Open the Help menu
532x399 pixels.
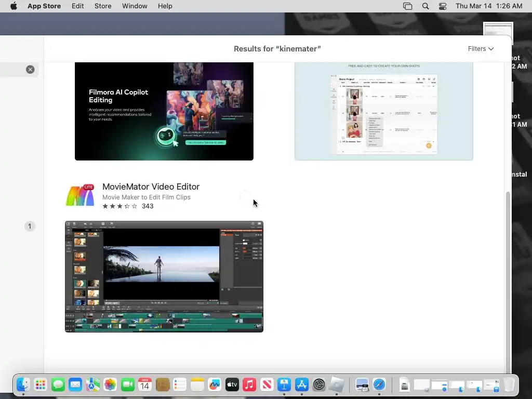click(165, 6)
